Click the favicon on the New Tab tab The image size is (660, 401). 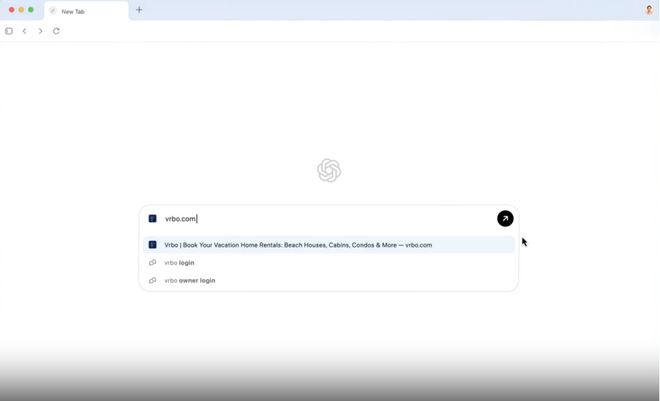coord(53,11)
